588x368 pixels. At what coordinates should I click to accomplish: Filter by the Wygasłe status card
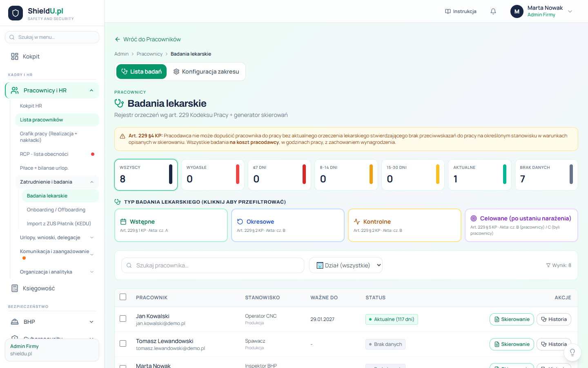click(213, 175)
